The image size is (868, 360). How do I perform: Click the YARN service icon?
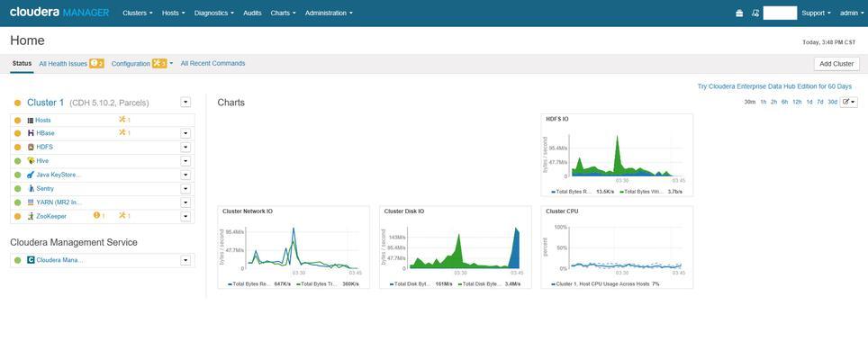point(31,202)
